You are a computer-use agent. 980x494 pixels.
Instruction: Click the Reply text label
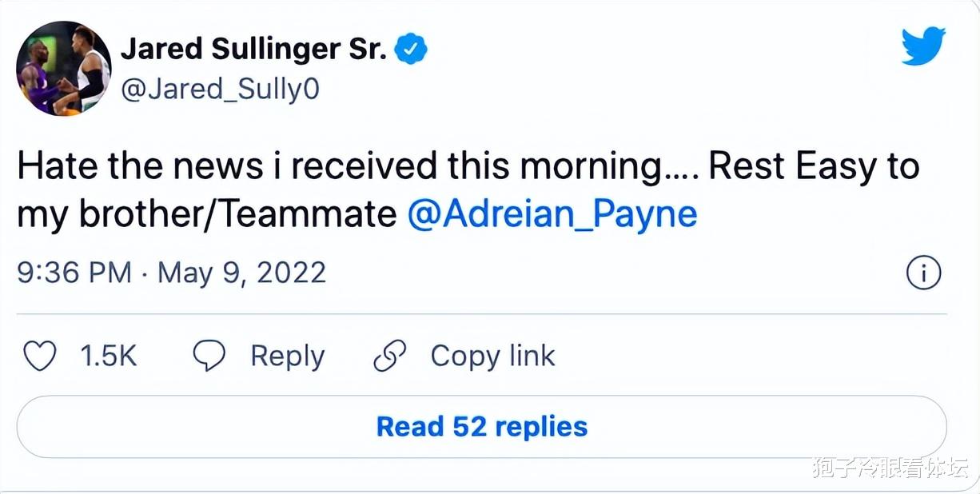(288, 356)
